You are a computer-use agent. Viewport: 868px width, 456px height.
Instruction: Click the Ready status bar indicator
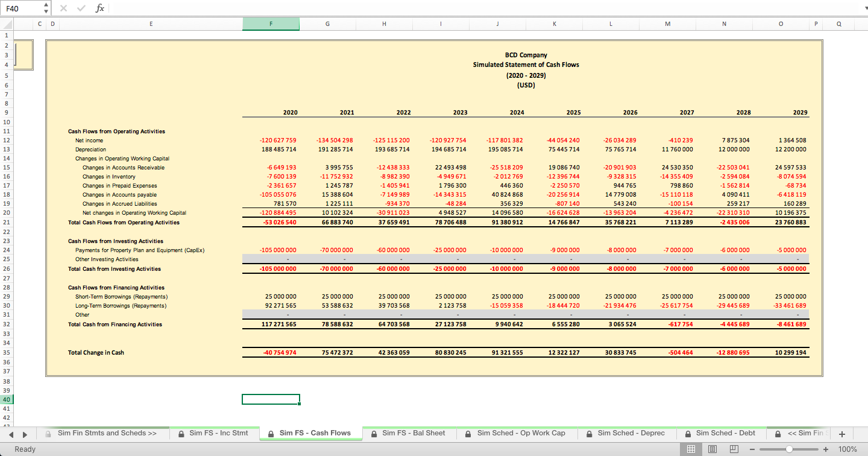tap(25, 449)
